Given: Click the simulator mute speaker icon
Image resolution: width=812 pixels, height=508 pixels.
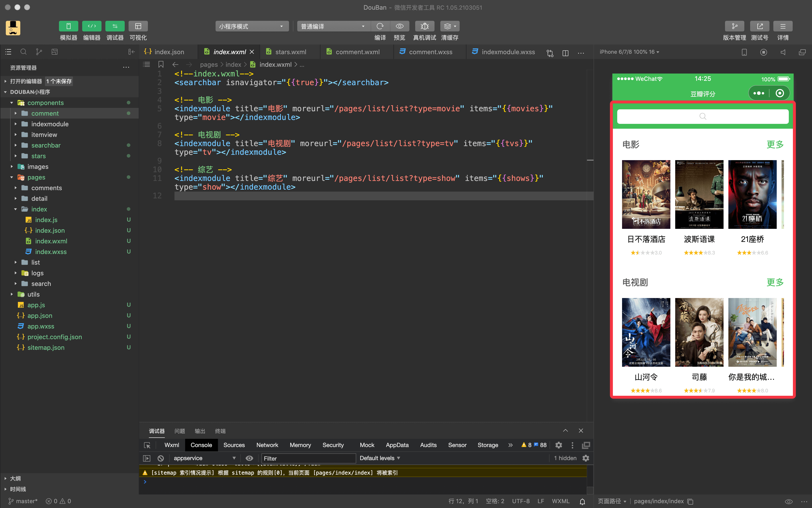Looking at the screenshot, I should pyautogui.click(x=783, y=52).
